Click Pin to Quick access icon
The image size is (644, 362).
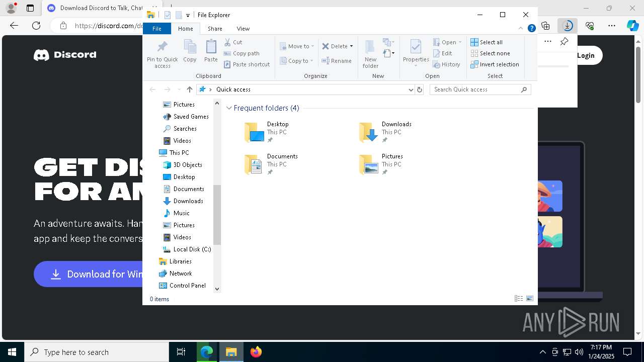162,54
